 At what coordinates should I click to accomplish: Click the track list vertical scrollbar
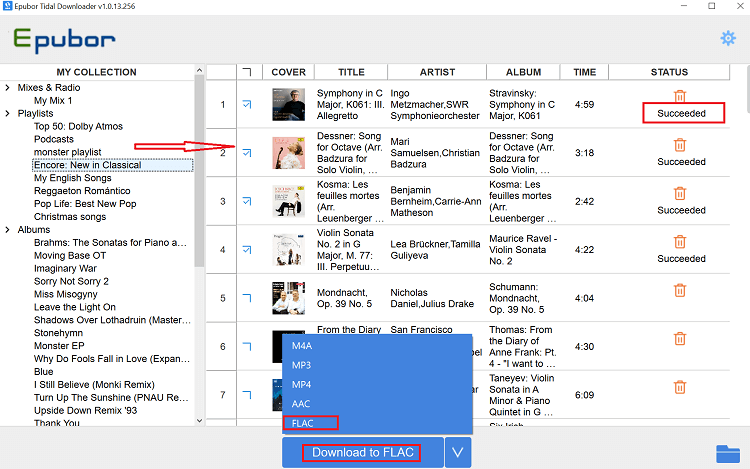[747, 89]
